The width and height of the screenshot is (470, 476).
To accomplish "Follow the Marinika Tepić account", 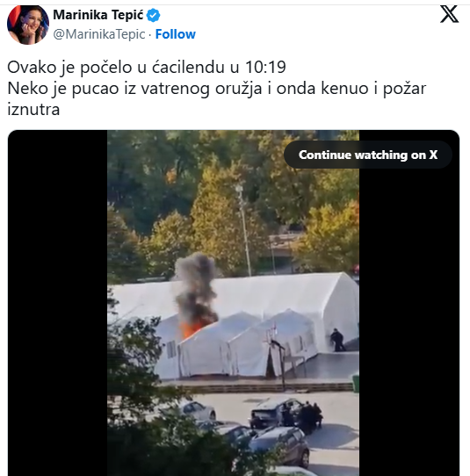I will pyautogui.click(x=175, y=34).
